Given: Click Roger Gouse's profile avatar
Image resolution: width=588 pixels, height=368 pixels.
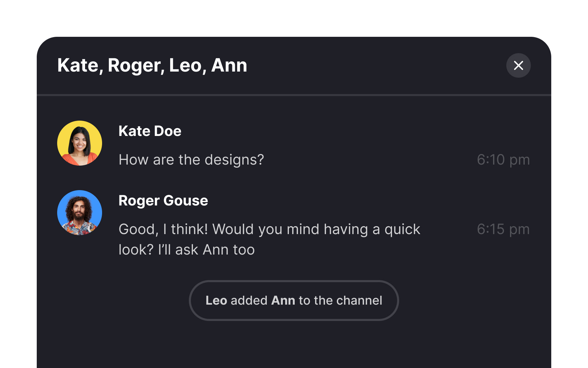Looking at the screenshot, I should (79, 212).
